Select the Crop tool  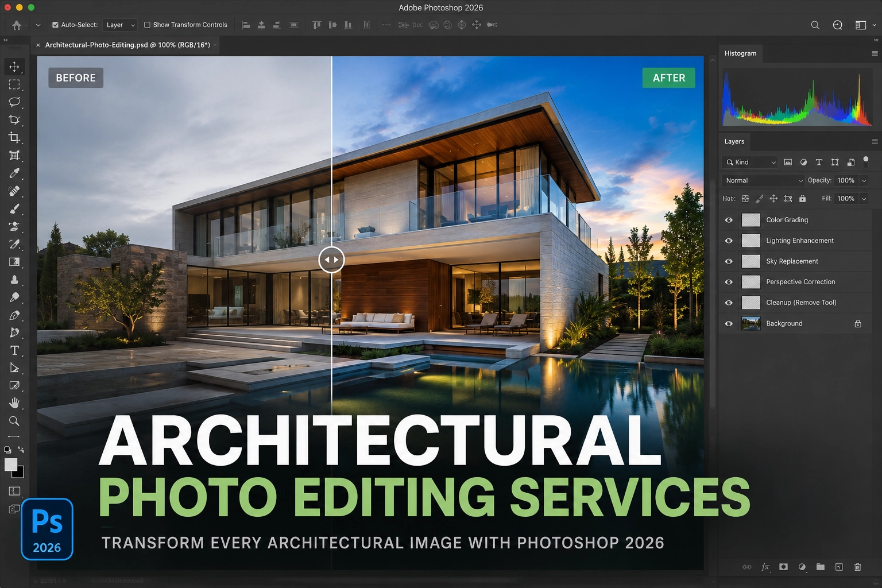pos(14,138)
